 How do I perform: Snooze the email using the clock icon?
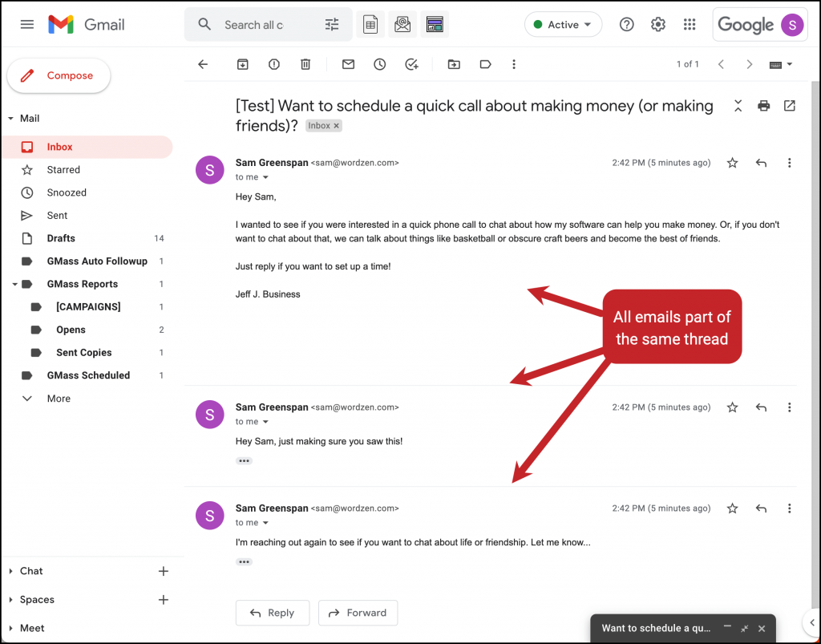(x=379, y=64)
